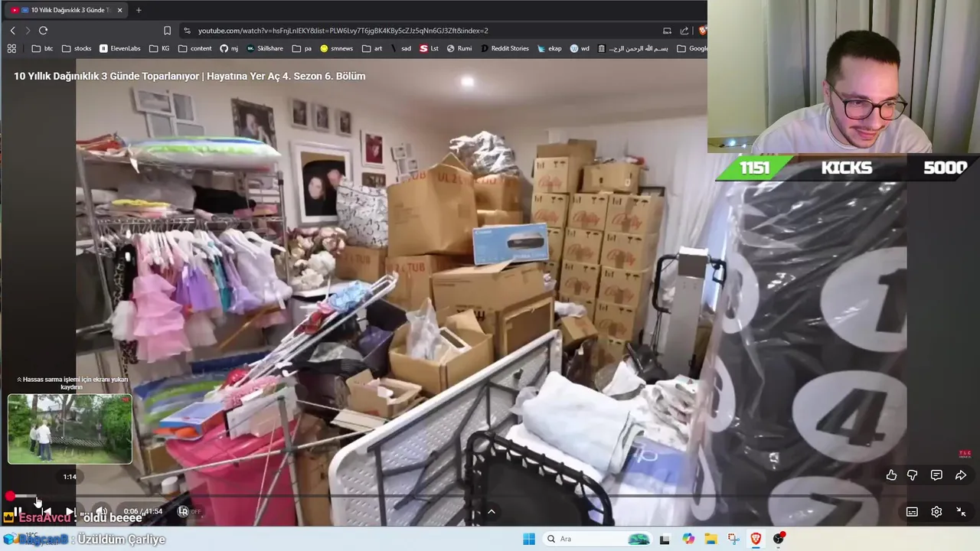Focus the YouTube URL address field
Screen dimensions: 980x551
click(343, 31)
